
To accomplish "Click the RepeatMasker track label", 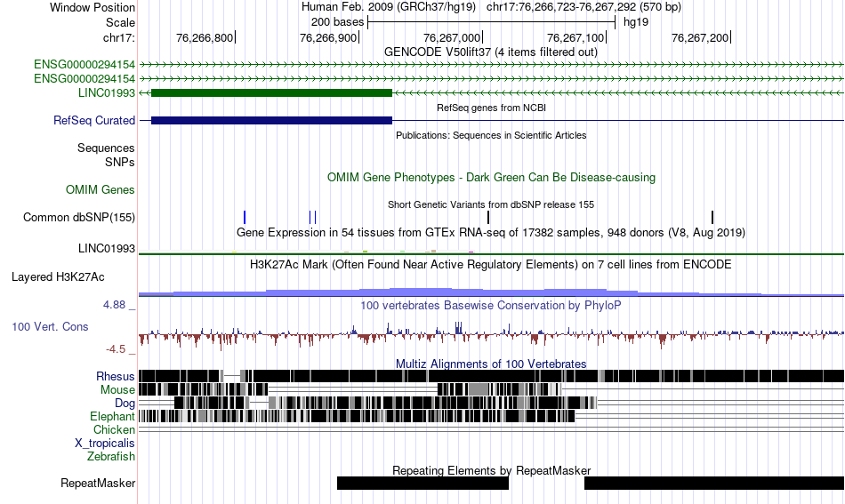I will tap(98, 483).
